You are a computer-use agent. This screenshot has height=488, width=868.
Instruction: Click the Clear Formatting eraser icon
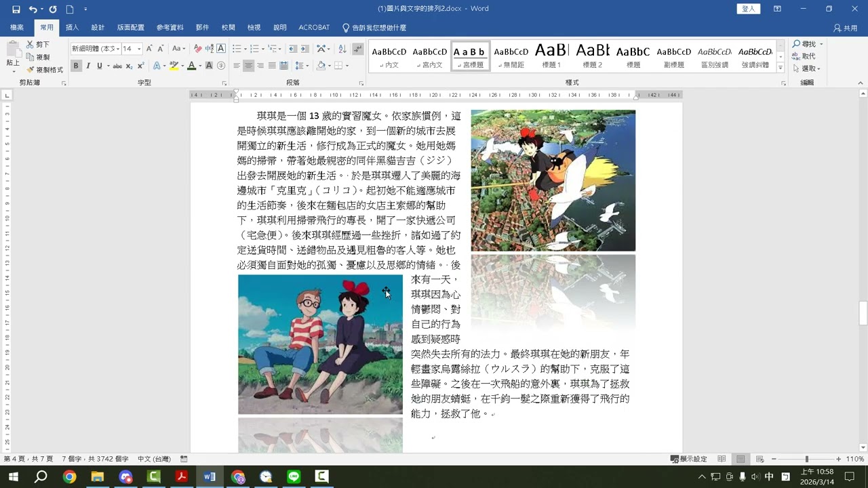[x=198, y=49]
